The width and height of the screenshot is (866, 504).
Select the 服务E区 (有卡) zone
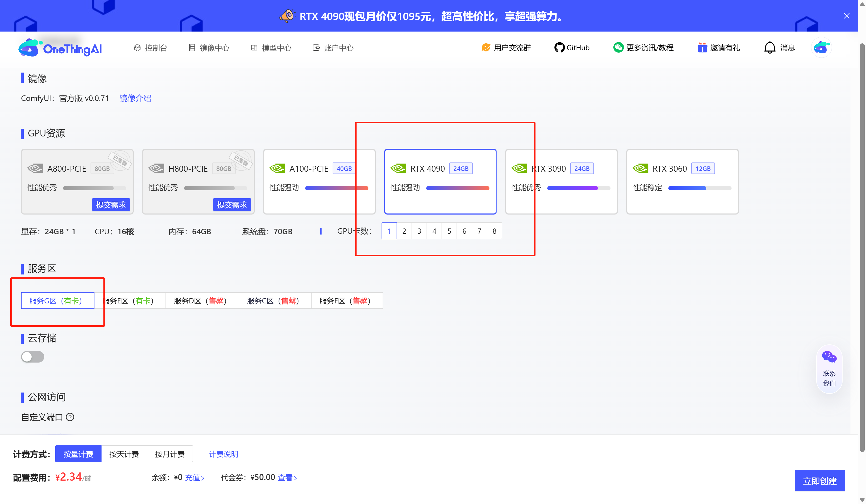(x=130, y=301)
